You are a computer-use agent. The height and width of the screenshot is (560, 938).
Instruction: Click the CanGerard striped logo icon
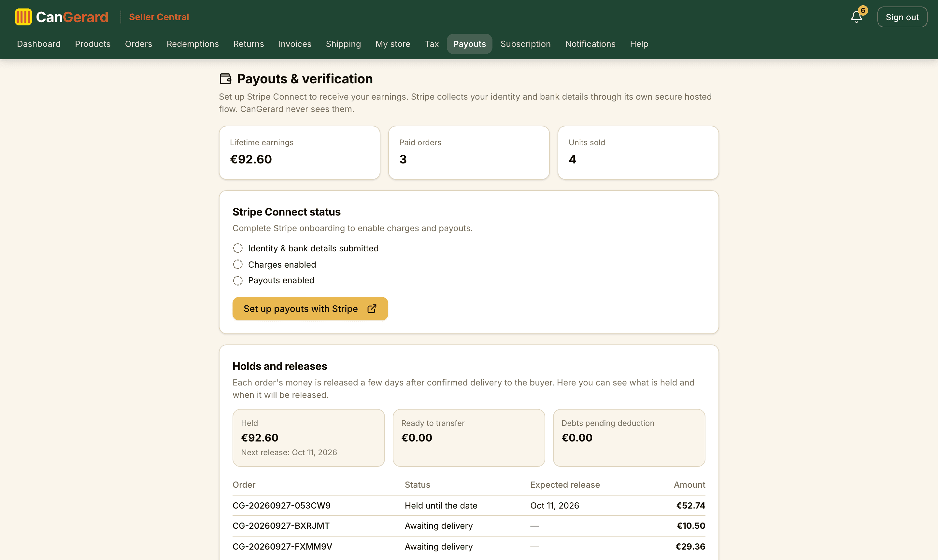tap(23, 17)
